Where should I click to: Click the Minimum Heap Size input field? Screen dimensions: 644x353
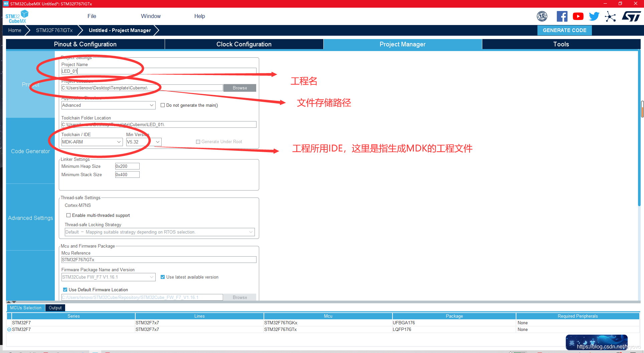127,166
